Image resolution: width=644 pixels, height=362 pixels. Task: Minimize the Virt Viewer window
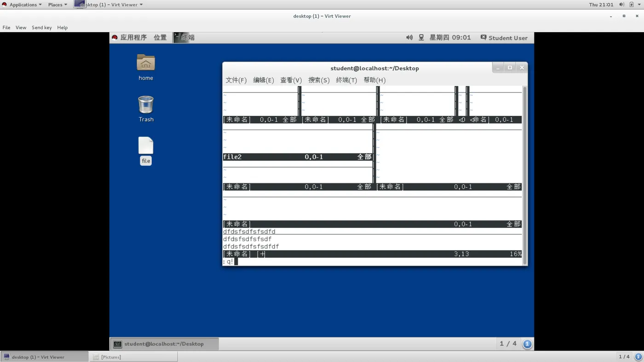611,16
